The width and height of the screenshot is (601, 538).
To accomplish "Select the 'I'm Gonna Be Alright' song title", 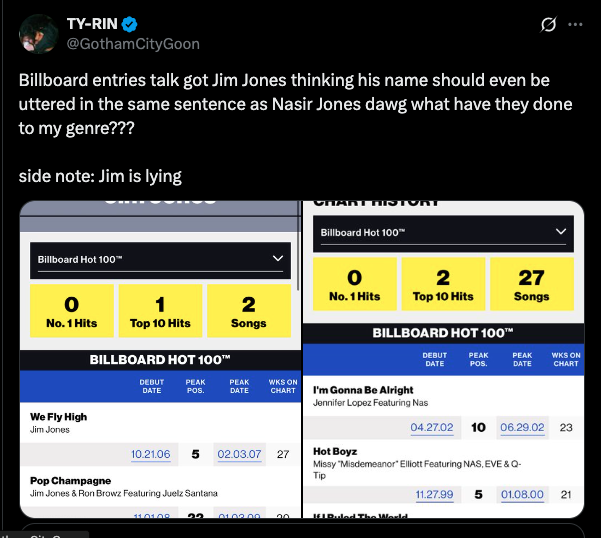I will (x=363, y=390).
